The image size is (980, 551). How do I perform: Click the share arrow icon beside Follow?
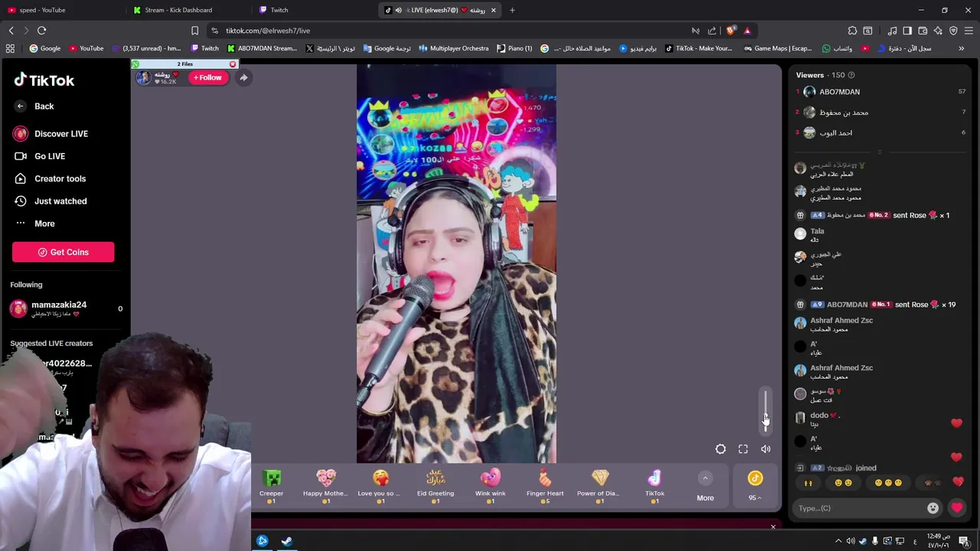point(243,77)
